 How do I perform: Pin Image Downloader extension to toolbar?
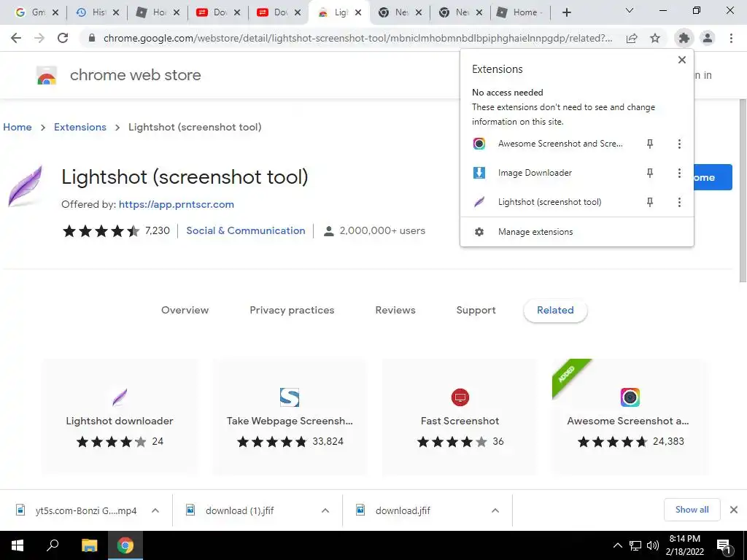pos(650,173)
